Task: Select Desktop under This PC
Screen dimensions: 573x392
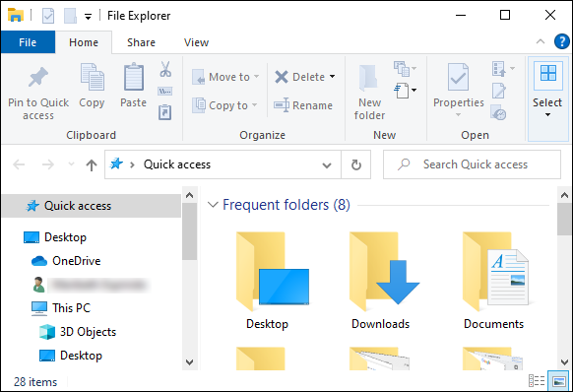Action: 71,356
